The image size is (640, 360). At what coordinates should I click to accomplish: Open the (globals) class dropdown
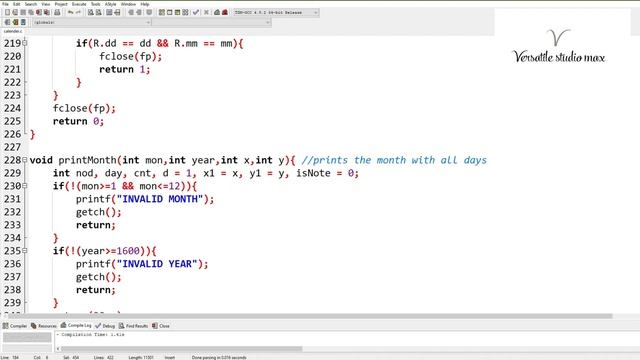click(92, 22)
